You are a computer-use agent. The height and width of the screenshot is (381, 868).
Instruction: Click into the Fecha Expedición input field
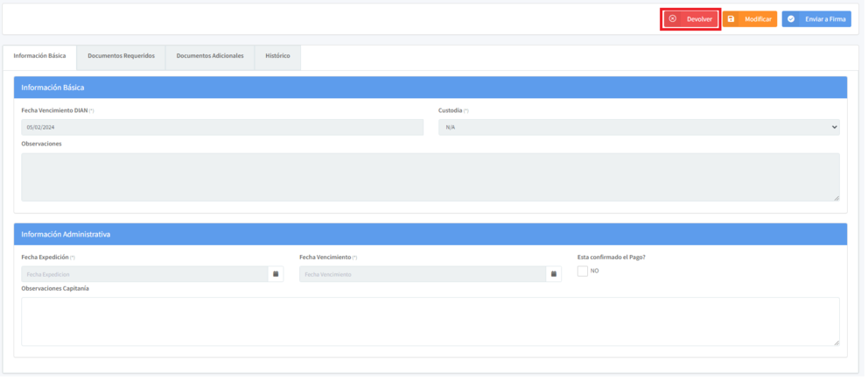(x=144, y=274)
